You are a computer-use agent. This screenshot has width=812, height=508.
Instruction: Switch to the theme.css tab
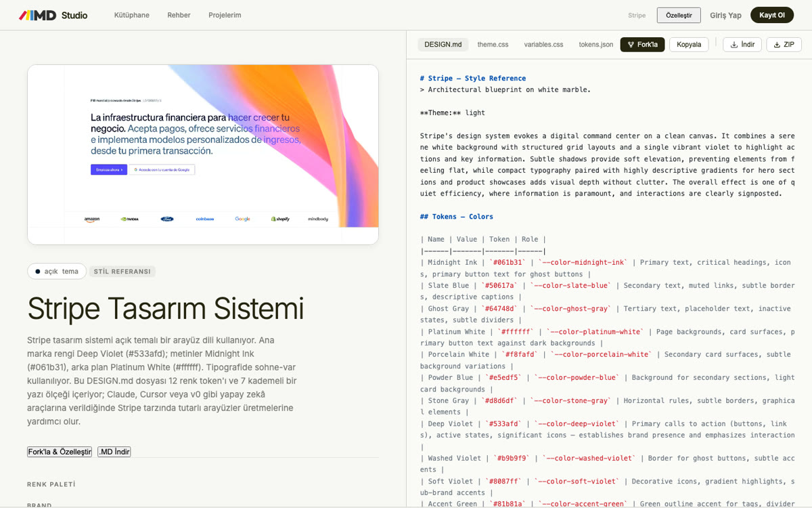tap(493, 45)
